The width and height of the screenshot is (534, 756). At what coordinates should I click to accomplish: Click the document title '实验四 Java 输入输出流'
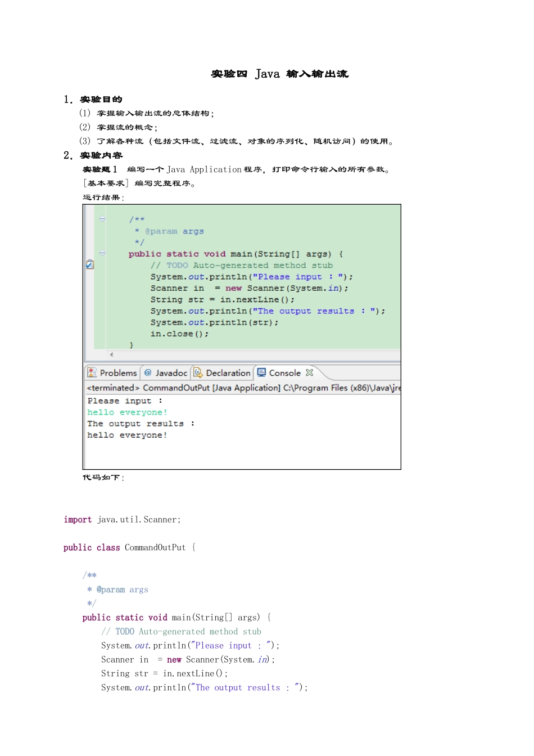coord(280,74)
